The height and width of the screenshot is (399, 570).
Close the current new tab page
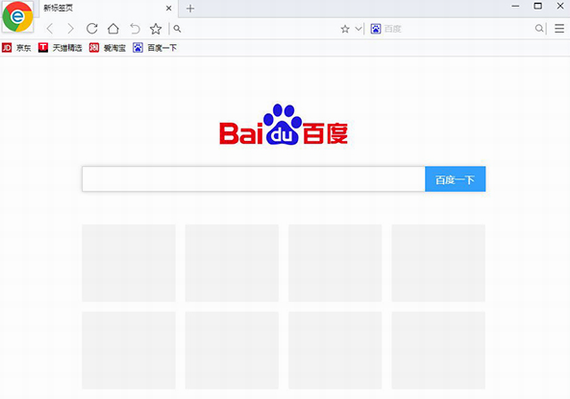169,8
